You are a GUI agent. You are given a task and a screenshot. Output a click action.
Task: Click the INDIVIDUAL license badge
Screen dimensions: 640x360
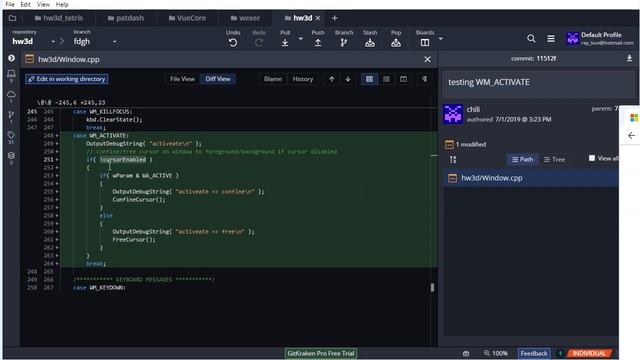pyautogui.click(x=589, y=353)
